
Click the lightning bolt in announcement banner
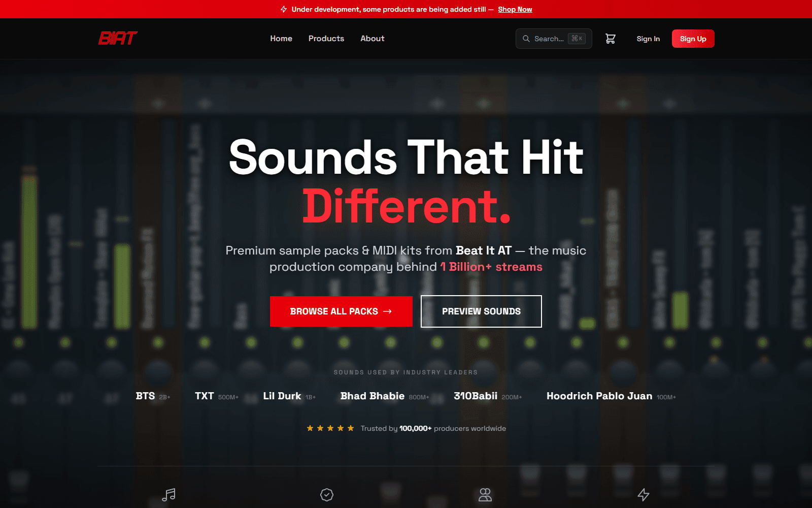coord(284,9)
